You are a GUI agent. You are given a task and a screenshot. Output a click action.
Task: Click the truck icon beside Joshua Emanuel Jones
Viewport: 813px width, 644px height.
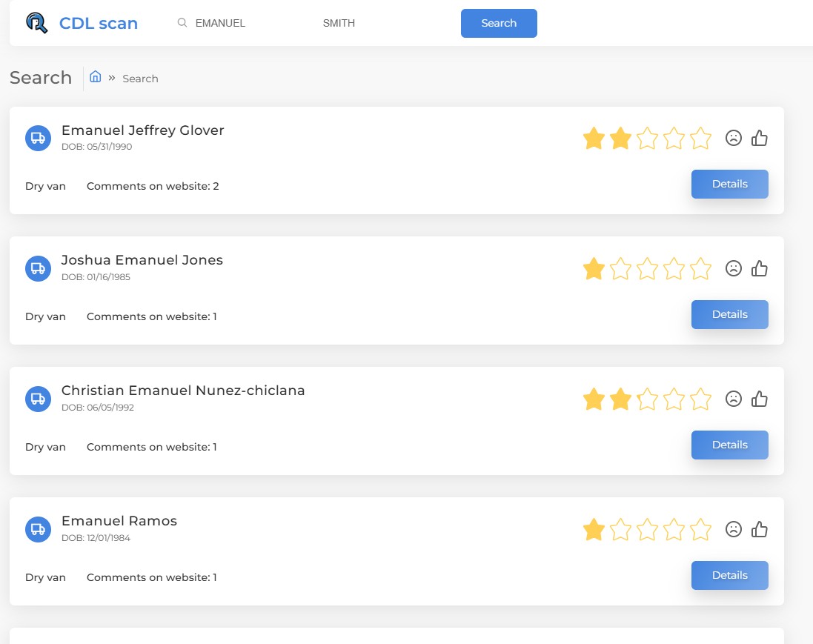38,268
